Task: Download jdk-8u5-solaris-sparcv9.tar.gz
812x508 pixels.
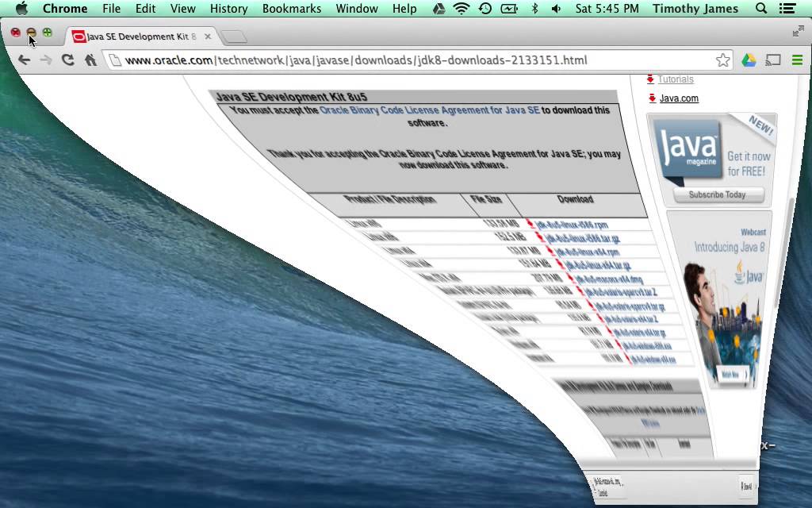Action: (x=630, y=306)
